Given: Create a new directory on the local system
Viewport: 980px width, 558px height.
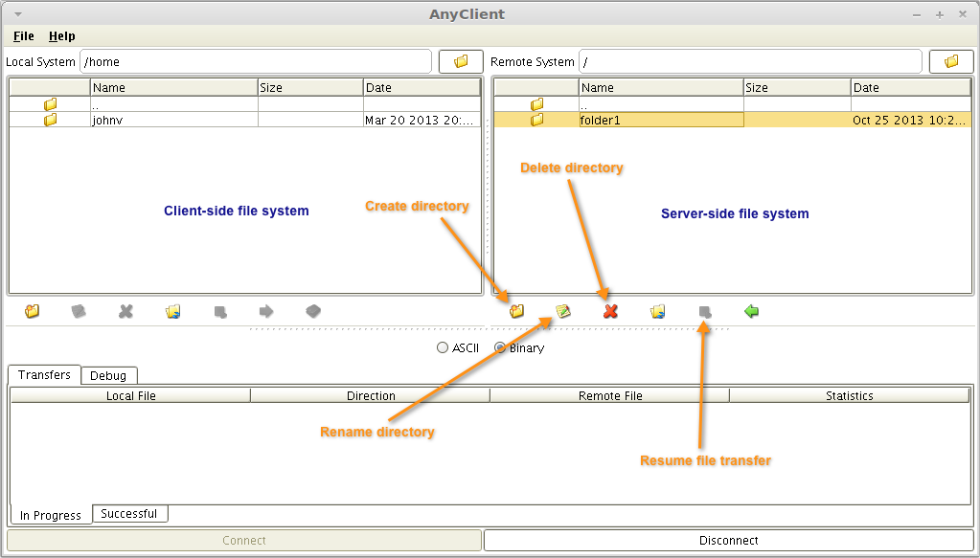Looking at the screenshot, I should coord(32,311).
